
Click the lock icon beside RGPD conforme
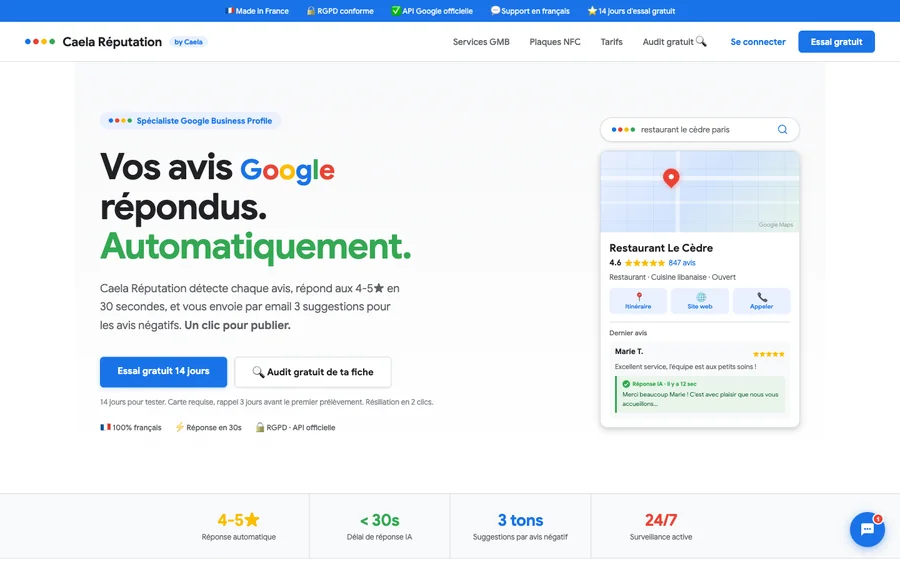coord(311,11)
